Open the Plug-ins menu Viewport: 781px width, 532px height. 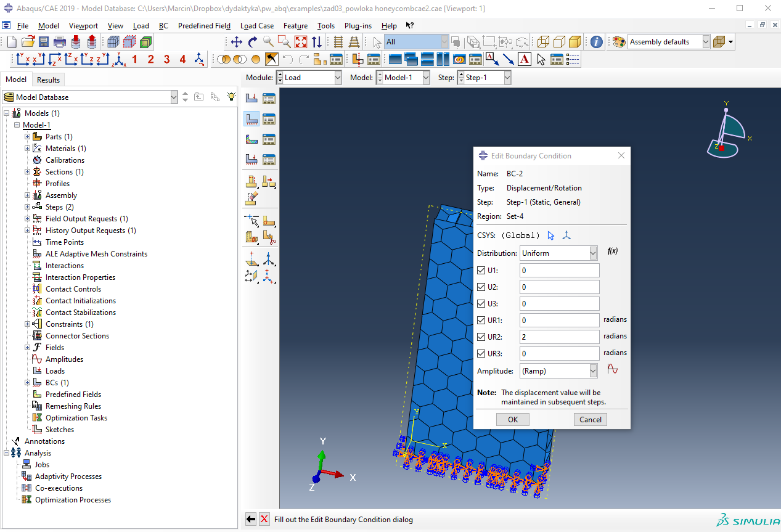[358, 26]
